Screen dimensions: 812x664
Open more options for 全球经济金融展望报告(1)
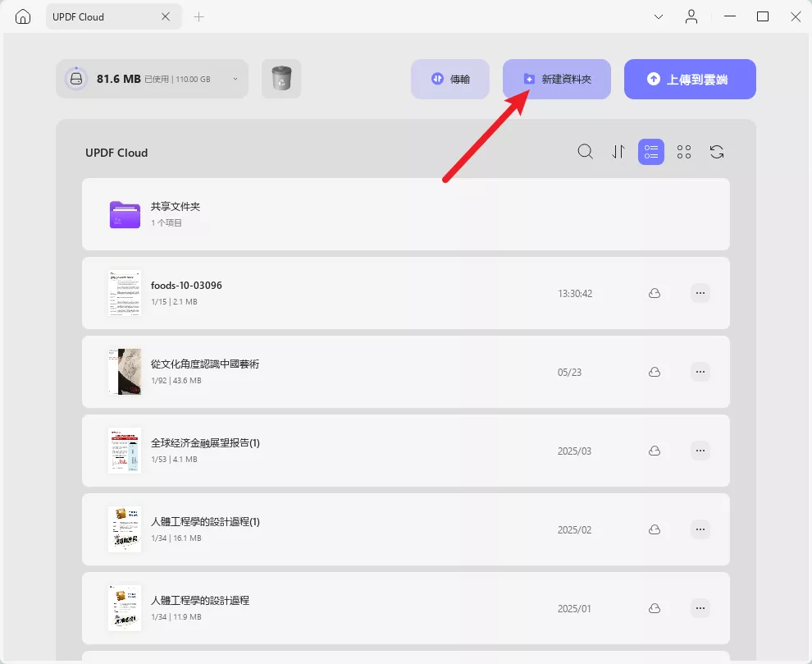point(700,451)
